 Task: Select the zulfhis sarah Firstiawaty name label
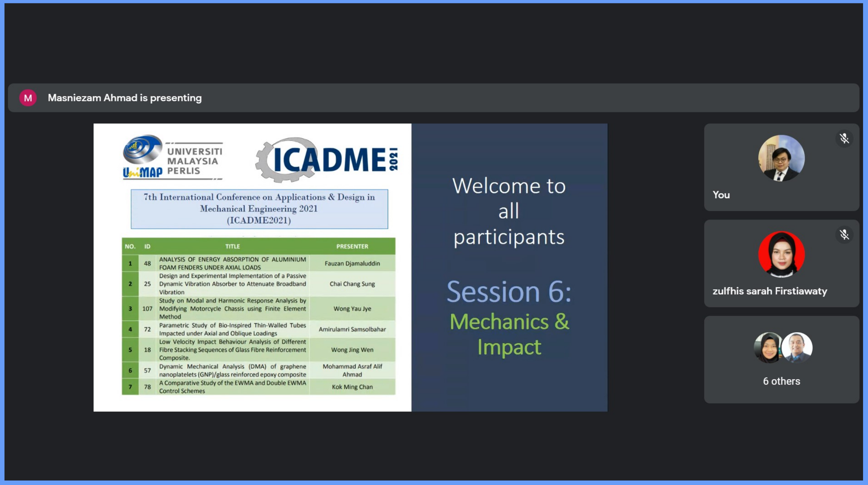[x=770, y=291]
